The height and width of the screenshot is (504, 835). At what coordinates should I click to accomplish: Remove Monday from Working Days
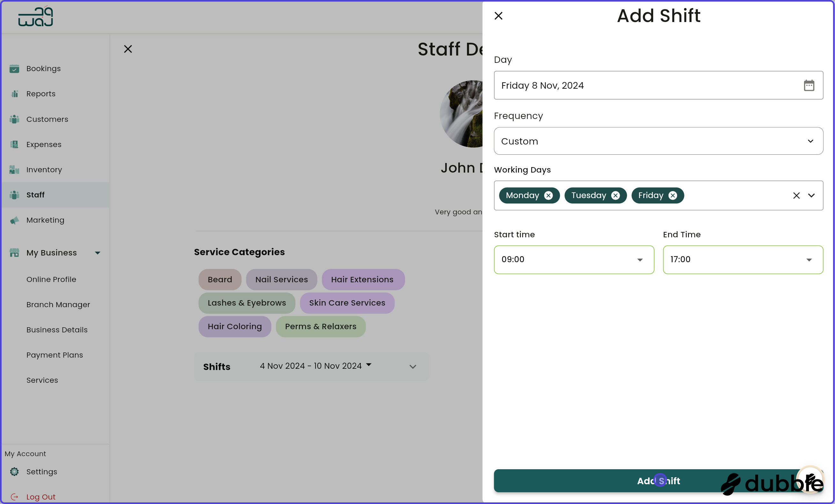(x=549, y=195)
